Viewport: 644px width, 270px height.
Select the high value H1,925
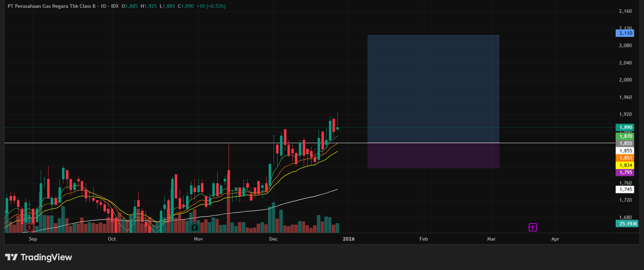[x=149, y=6]
